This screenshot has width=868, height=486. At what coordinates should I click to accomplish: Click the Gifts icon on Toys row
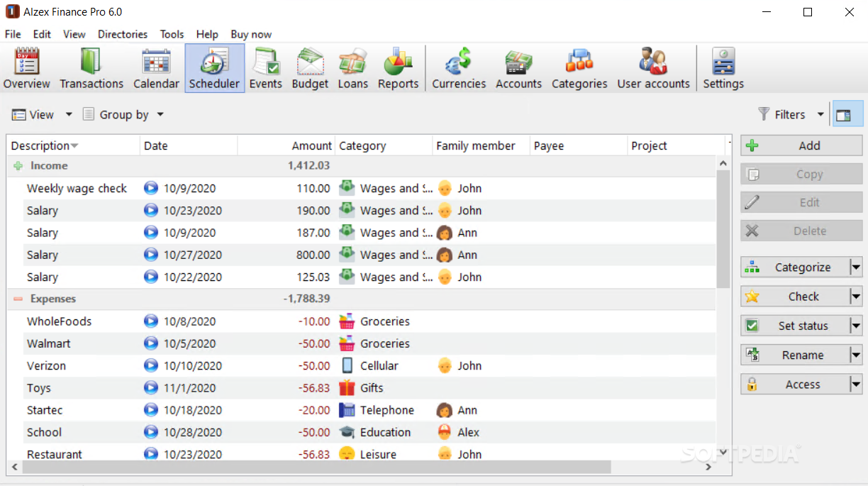[x=347, y=388]
